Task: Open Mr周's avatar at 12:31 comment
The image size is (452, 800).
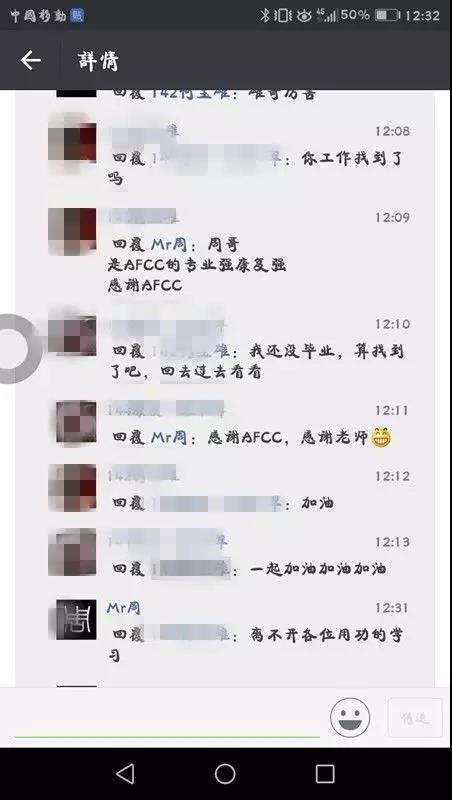Action: [x=76, y=619]
